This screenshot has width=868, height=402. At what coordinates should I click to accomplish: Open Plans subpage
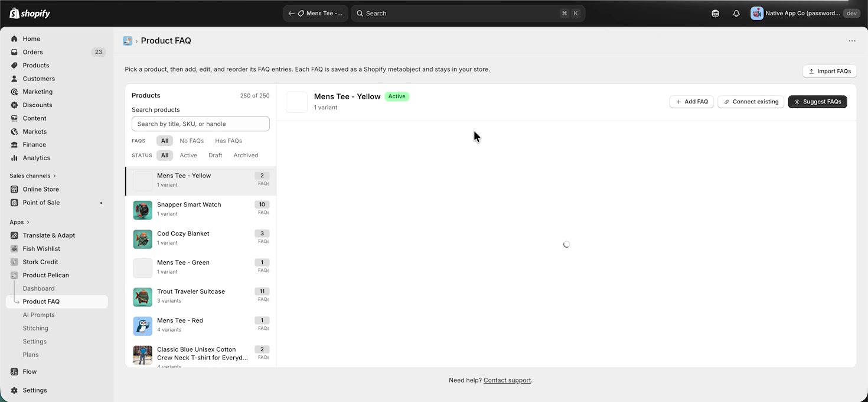coord(31,355)
